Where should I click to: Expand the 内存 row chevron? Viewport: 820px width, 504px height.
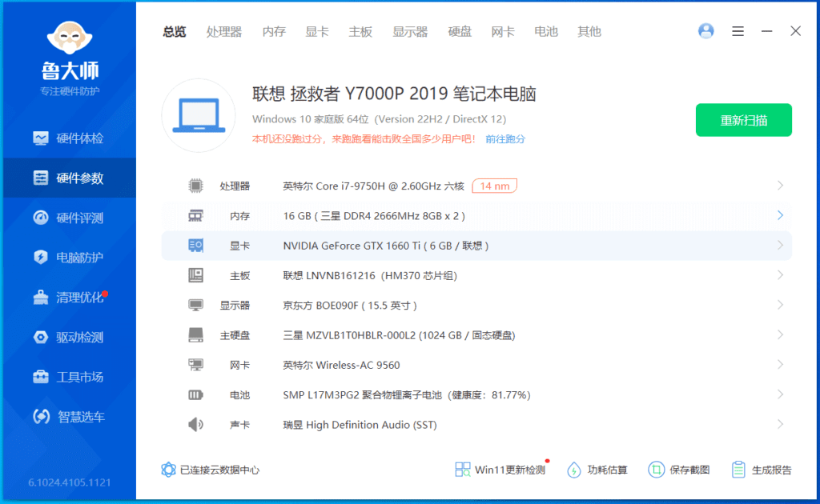780,215
